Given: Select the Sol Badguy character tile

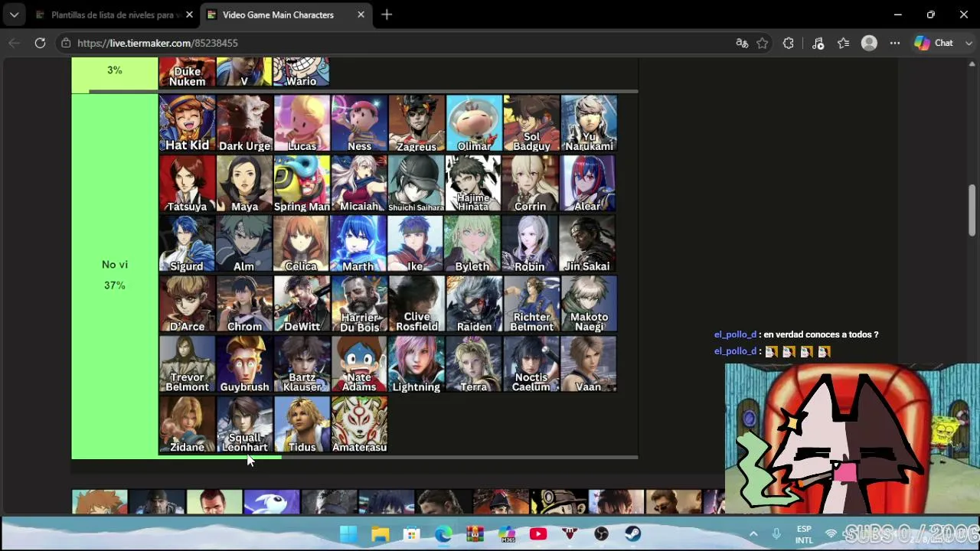Looking at the screenshot, I should 531,123.
